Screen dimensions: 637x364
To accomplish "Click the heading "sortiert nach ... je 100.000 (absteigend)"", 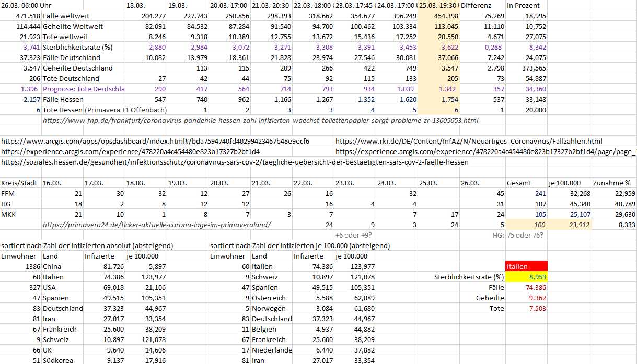I will click(300, 245).
